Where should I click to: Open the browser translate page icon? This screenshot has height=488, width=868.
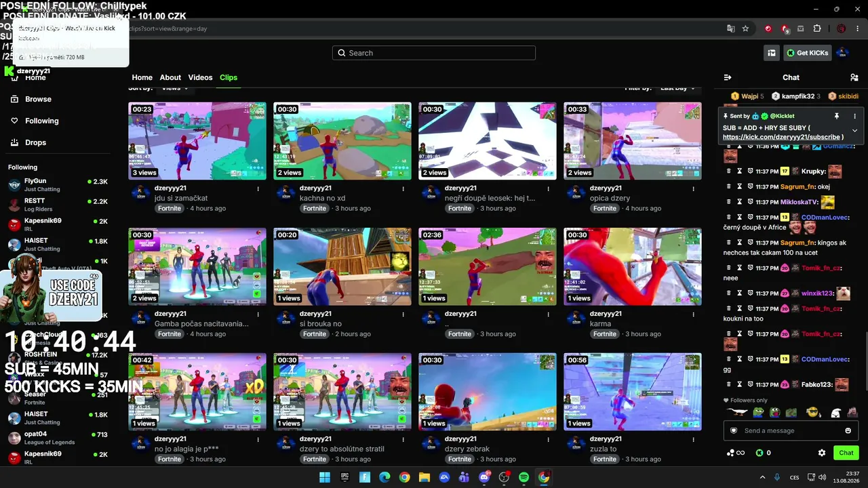(730, 28)
